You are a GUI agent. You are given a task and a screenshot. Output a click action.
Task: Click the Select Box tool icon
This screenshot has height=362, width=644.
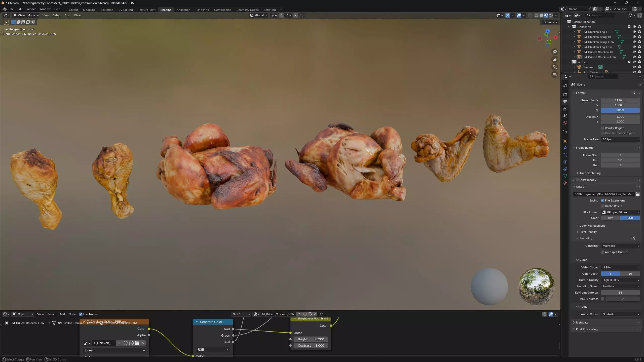14,22
